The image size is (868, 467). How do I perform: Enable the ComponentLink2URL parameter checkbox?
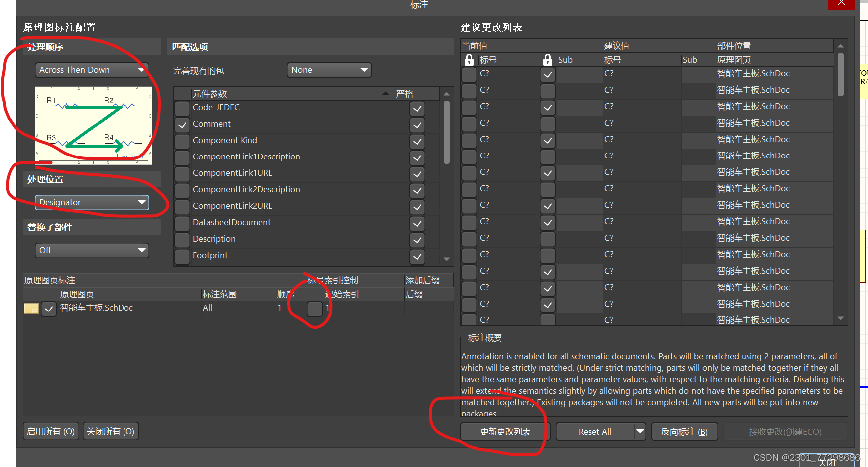[x=182, y=206]
